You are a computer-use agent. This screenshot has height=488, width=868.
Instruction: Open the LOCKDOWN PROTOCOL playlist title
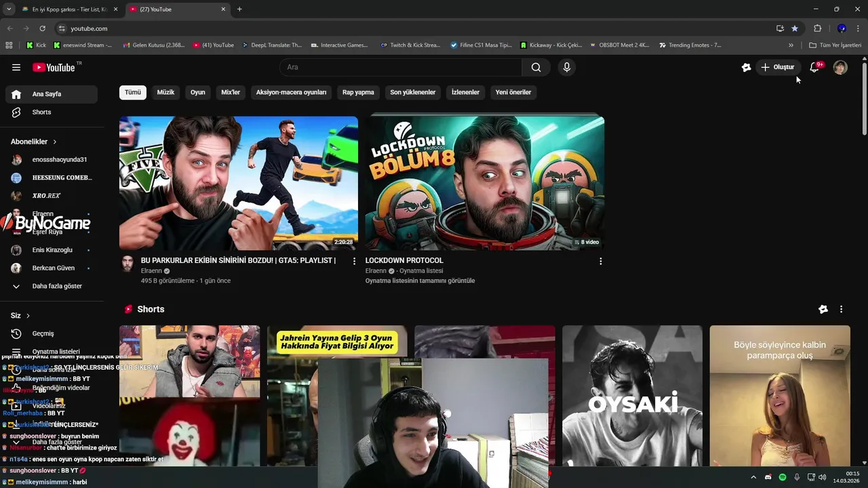pyautogui.click(x=404, y=260)
